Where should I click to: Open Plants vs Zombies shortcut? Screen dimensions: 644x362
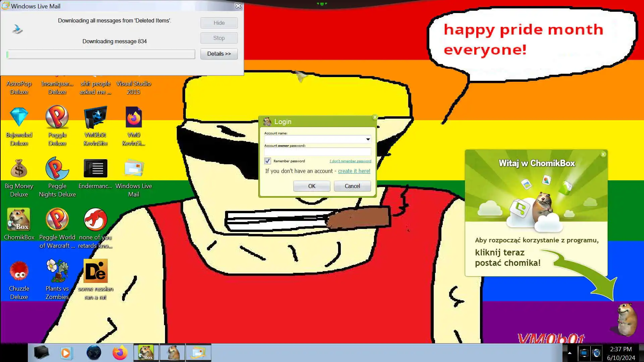57,271
